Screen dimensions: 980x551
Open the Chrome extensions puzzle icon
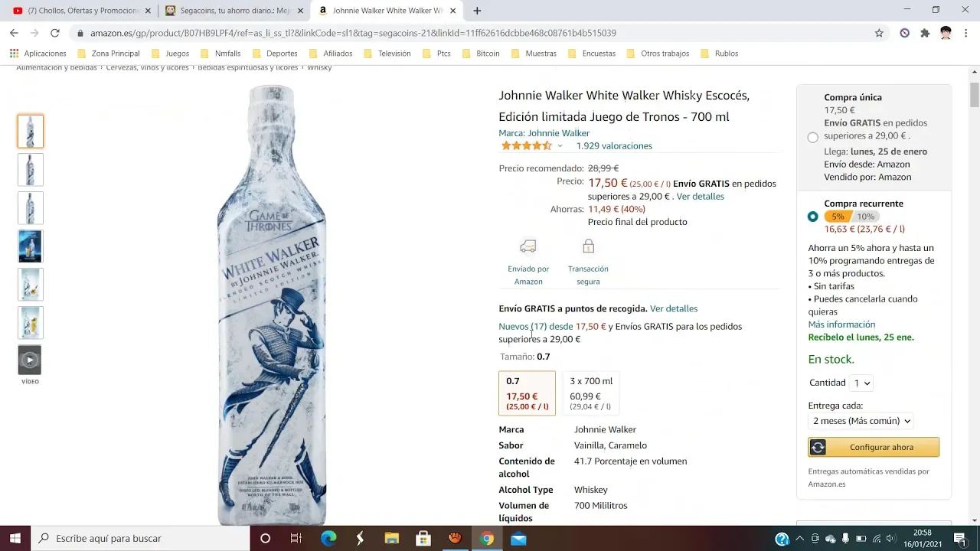click(925, 33)
